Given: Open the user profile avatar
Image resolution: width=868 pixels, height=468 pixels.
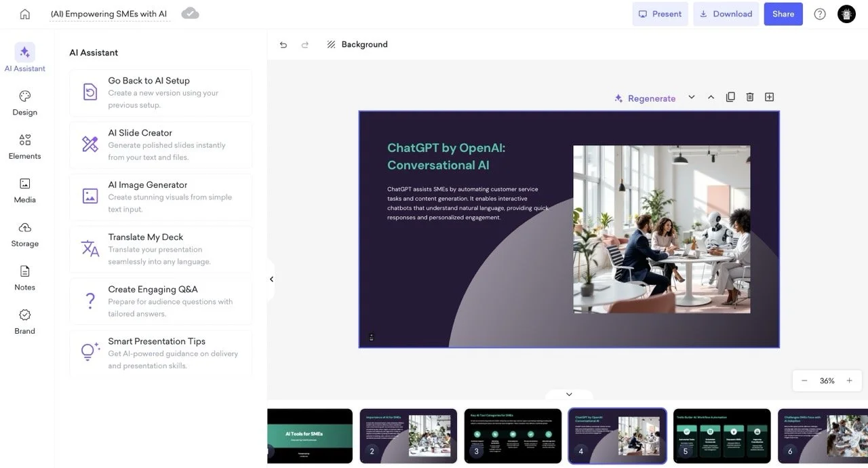Looking at the screenshot, I should pyautogui.click(x=846, y=14).
